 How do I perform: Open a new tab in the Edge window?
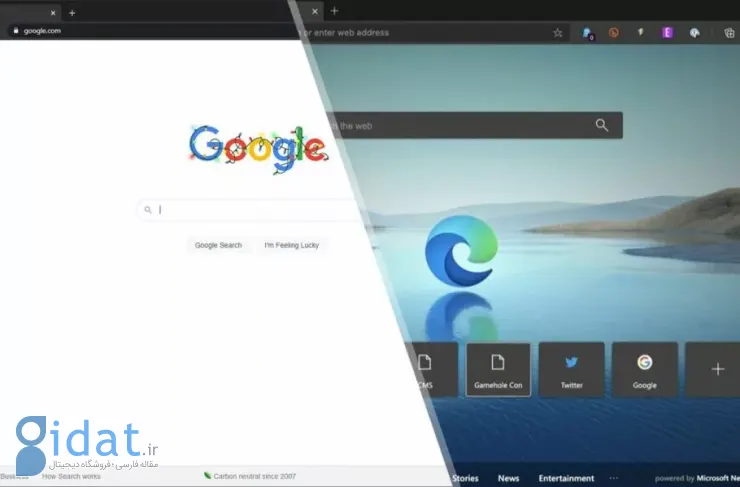(x=334, y=10)
